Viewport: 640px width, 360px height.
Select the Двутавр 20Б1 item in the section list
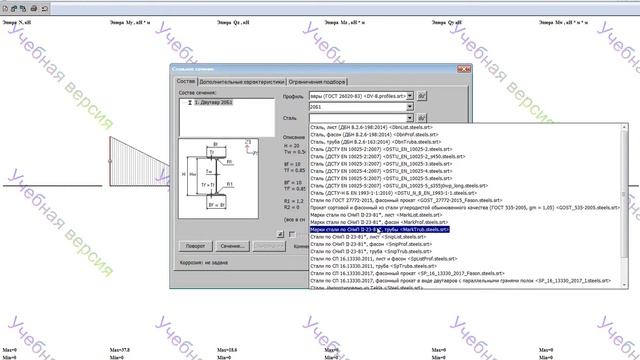pos(213,102)
